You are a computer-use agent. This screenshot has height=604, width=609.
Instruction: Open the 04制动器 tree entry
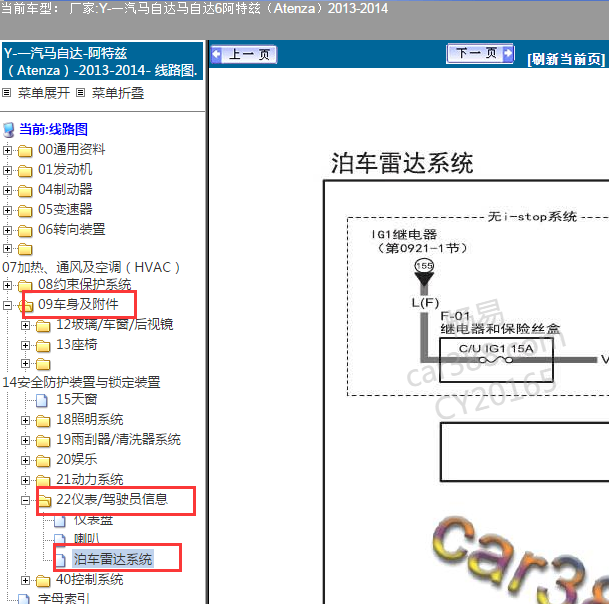pos(65,189)
